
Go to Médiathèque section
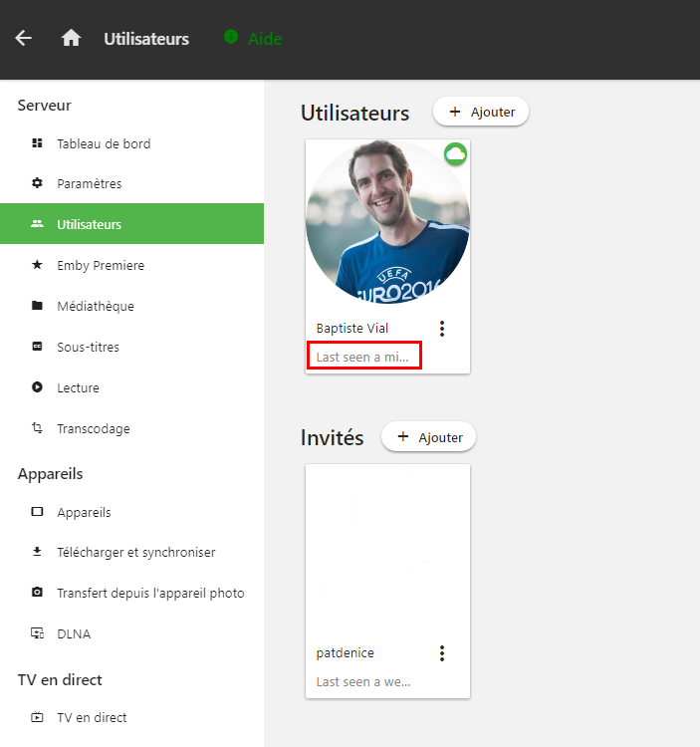coord(131,306)
